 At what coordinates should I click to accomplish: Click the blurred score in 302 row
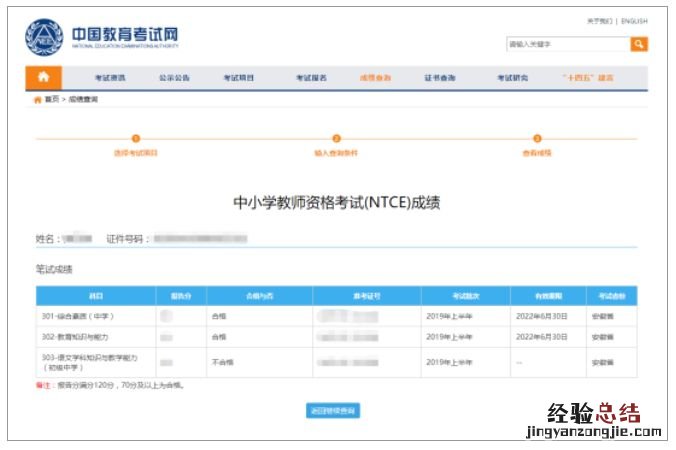pyautogui.click(x=166, y=337)
